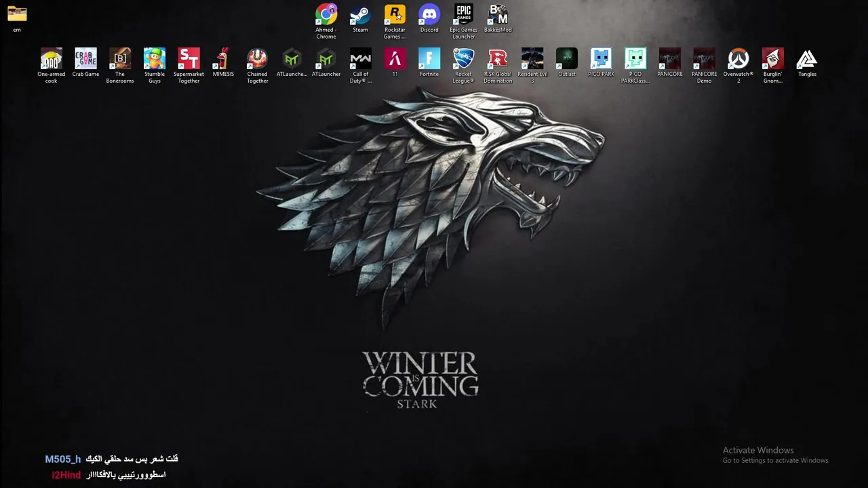
Task: Select the Chained Together icon
Action: pyautogui.click(x=257, y=58)
